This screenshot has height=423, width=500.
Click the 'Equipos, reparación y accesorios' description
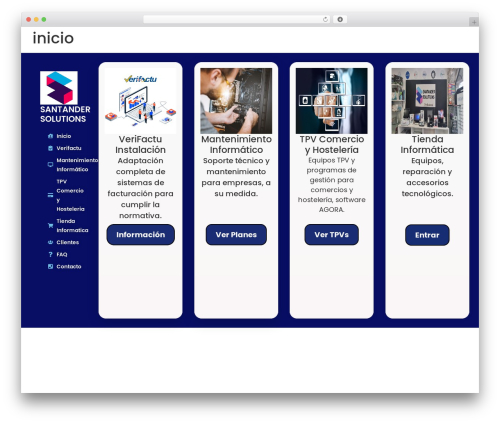pyautogui.click(x=427, y=177)
